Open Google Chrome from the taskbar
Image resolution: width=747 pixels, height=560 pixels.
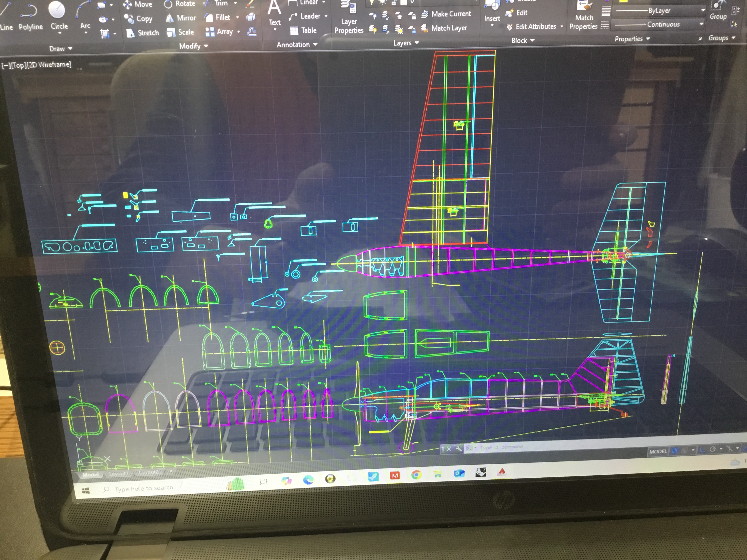click(x=416, y=475)
